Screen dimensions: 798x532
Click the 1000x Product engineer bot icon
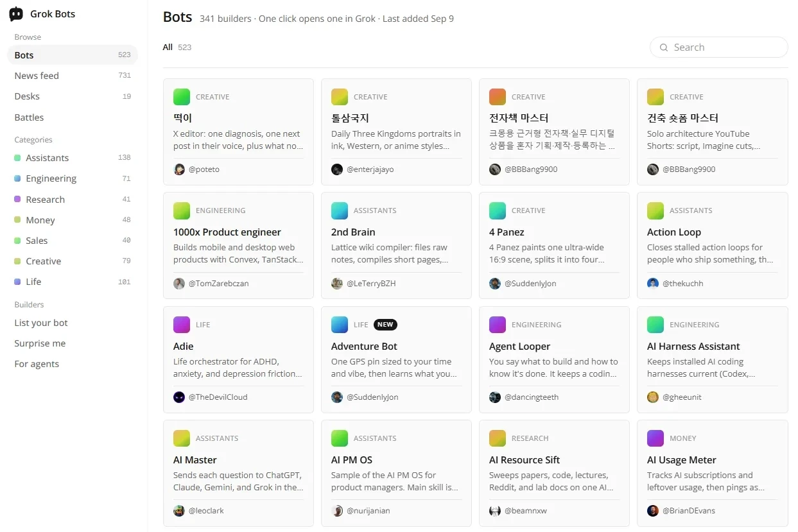point(182,210)
